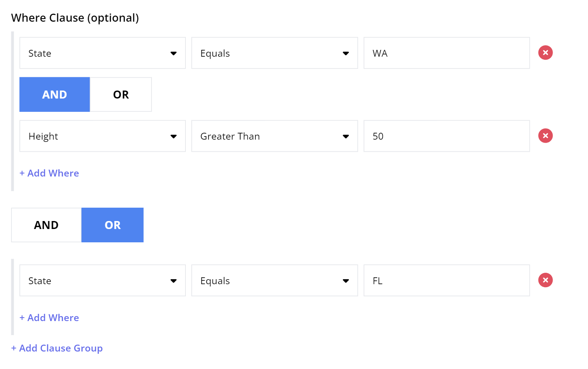588x369 pixels.
Task: Click the FL value input field
Action: (447, 280)
